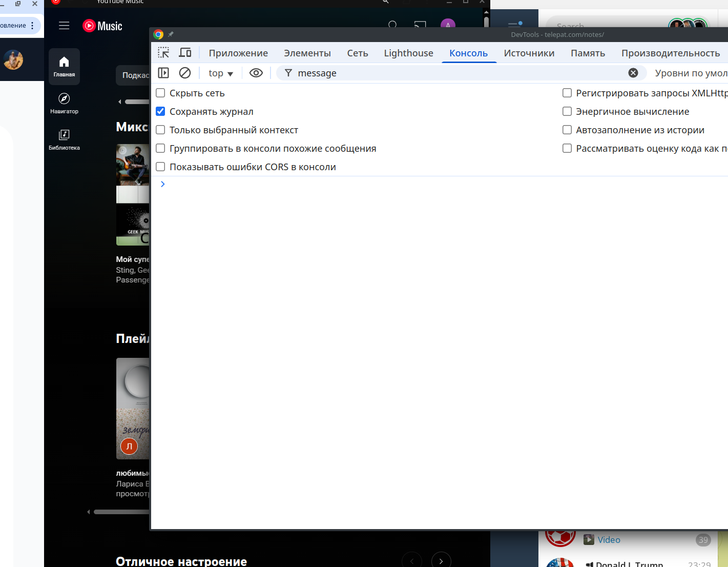Open the top context dropdown
The image size is (728, 567).
221,73
